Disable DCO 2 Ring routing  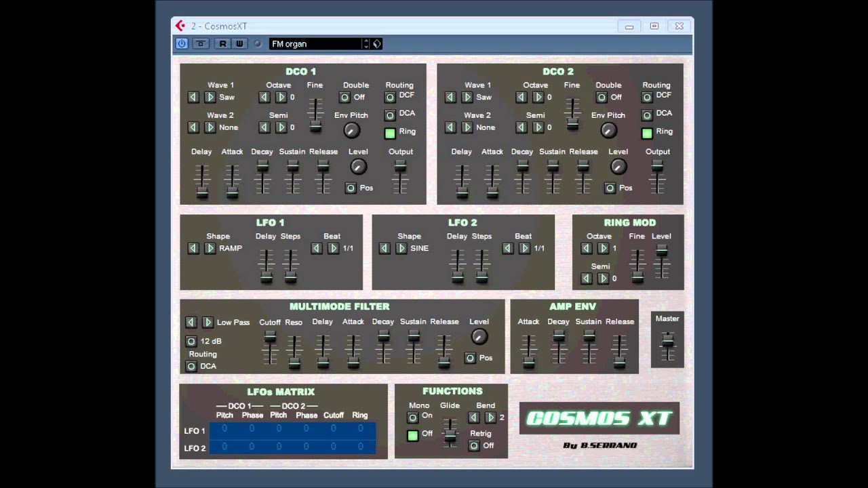(647, 134)
